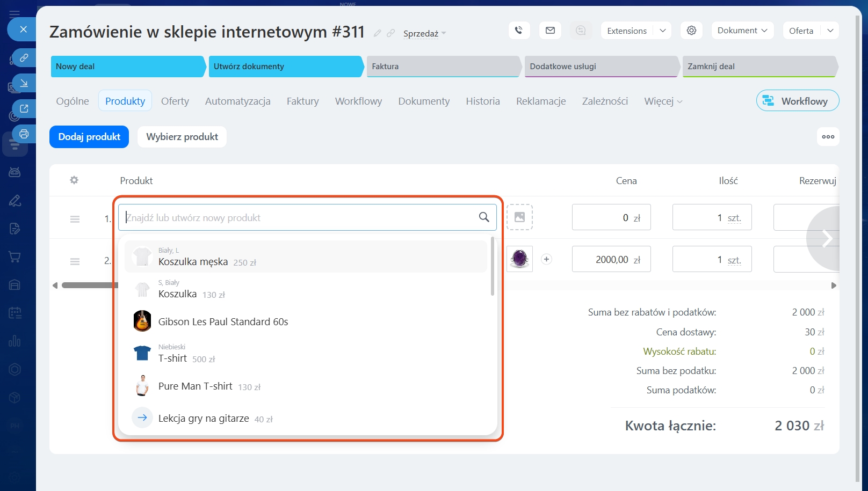Screen dimensions: 868x491
Task: Select the Faktura deal stage
Action: coord(443,67)
